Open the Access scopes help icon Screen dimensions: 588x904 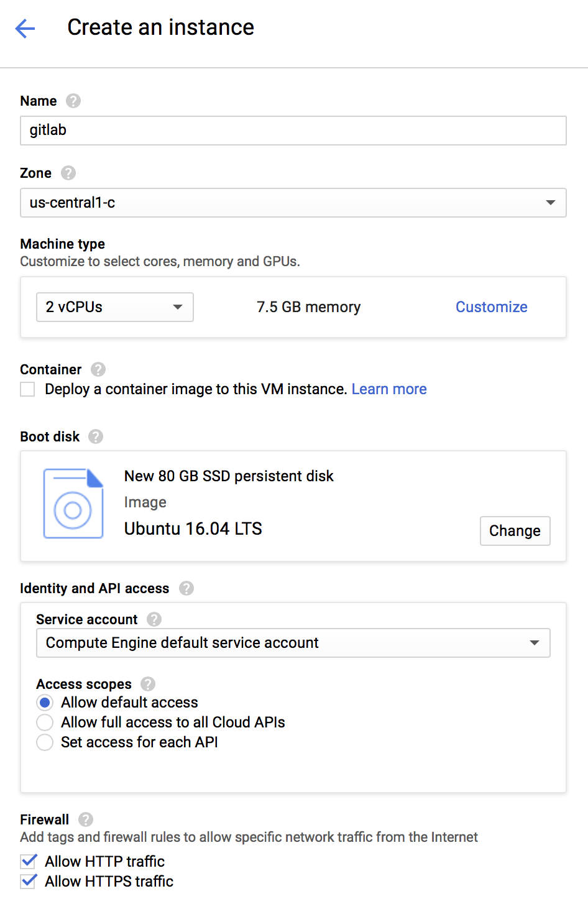(148, 684)
